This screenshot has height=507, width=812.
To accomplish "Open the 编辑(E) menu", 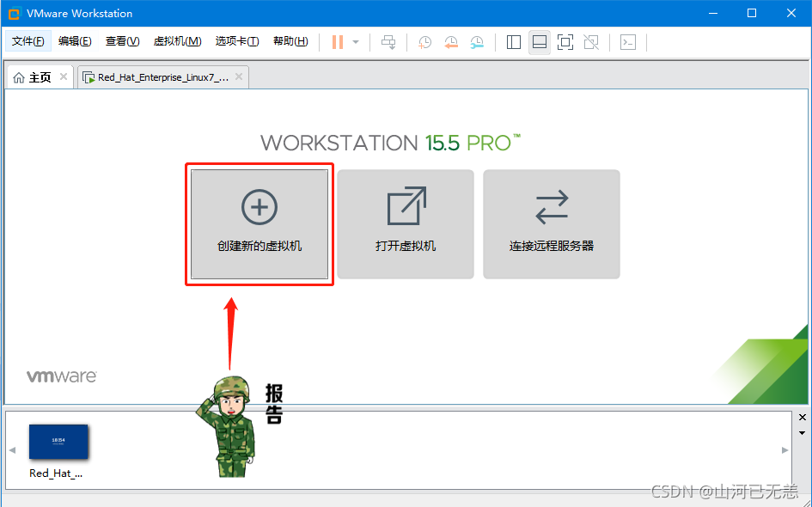I will (x=75, y=41).
